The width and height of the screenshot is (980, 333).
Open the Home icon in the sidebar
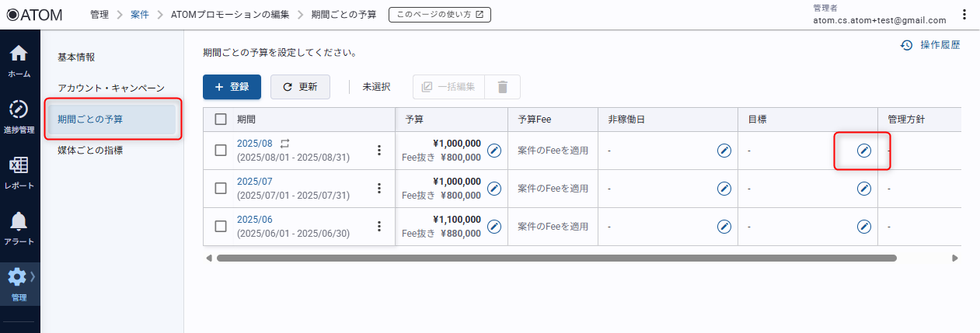click(x=19, y=61)
